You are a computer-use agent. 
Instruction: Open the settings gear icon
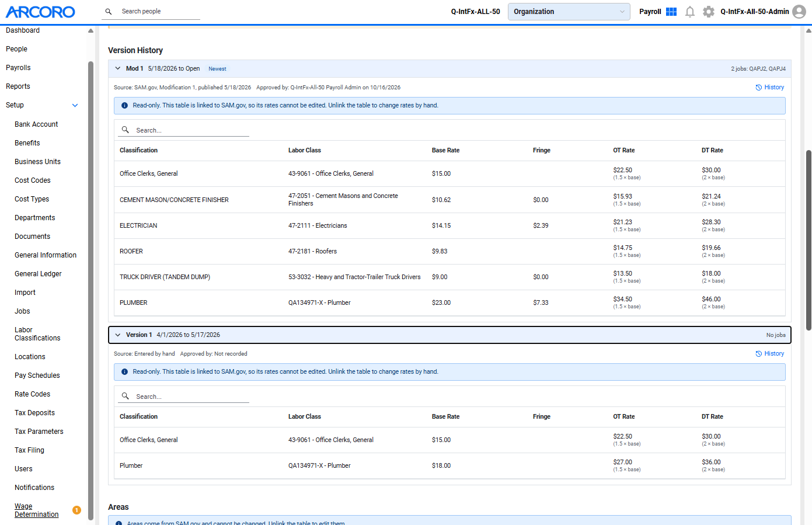point(709,12)
